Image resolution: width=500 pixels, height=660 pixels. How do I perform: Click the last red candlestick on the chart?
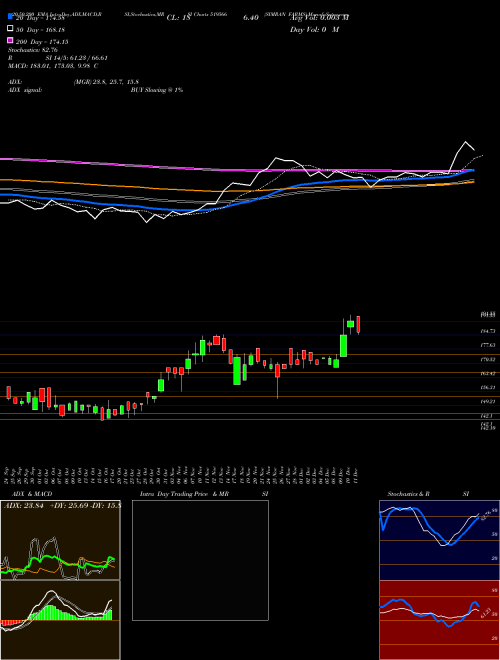click(x=358, y=325)
